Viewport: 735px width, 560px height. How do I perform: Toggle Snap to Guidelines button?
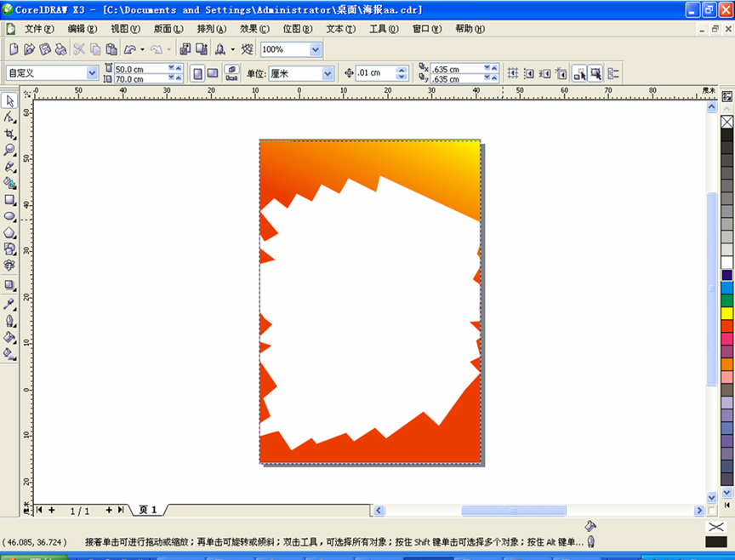pos(528,74)
